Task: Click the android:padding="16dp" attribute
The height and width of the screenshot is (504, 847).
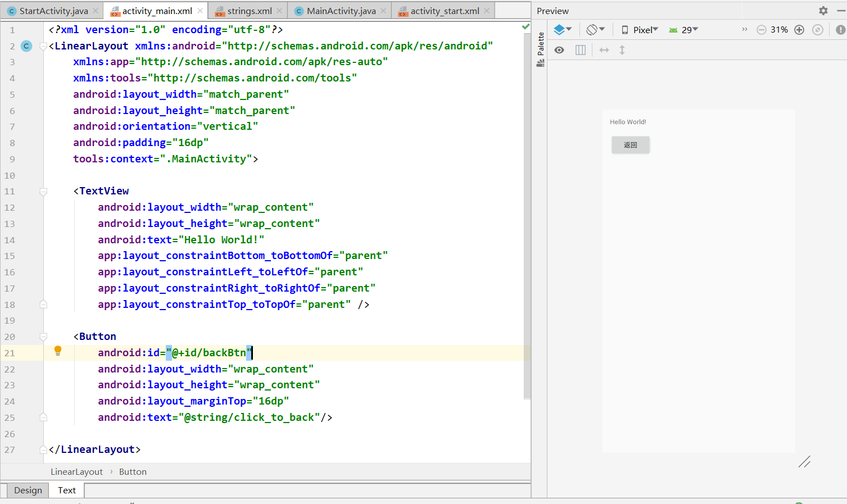Action: click(141, 143)
